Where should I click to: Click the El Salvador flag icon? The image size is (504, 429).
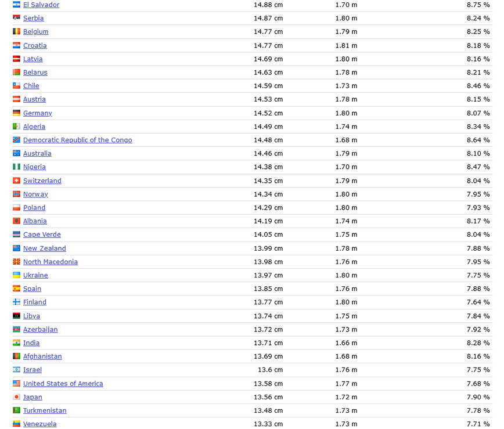coord(16,5)
